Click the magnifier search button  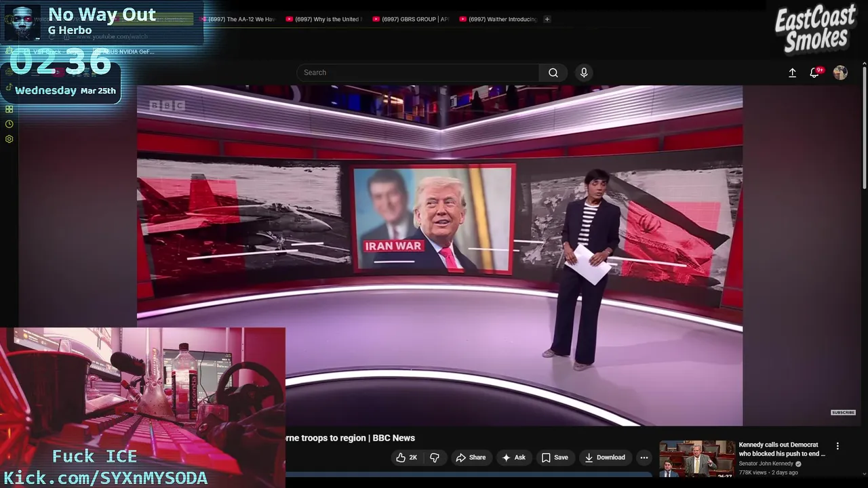553,73
